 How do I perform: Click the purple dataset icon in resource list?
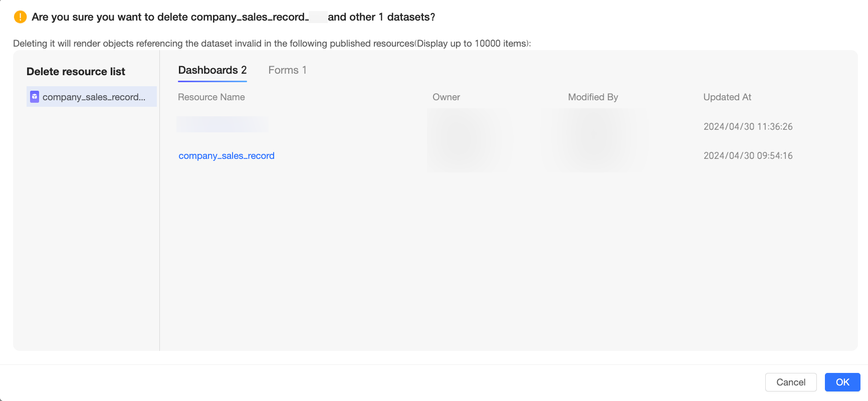[35, 97]
